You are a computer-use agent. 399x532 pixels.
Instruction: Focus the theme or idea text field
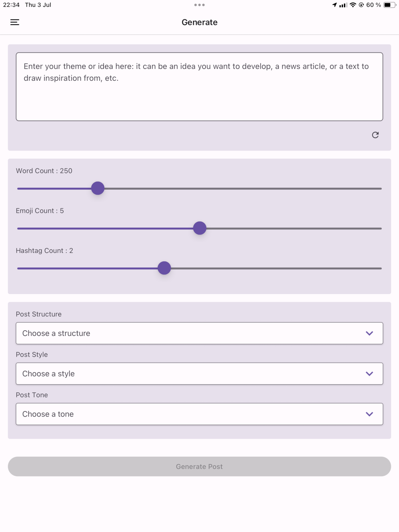[199, 87]
